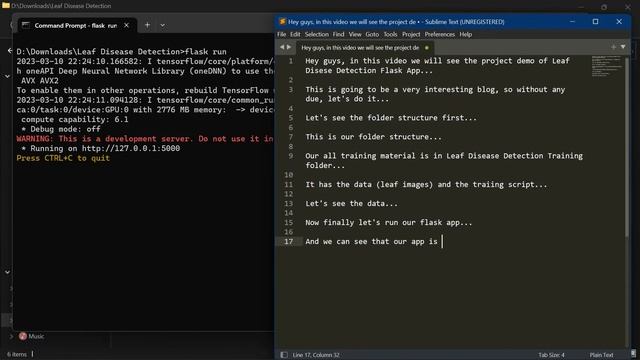Open the Goto menu in Sublime Text
Image resolution: width=640 pixels, height=360 pixels.
[372, 34]
